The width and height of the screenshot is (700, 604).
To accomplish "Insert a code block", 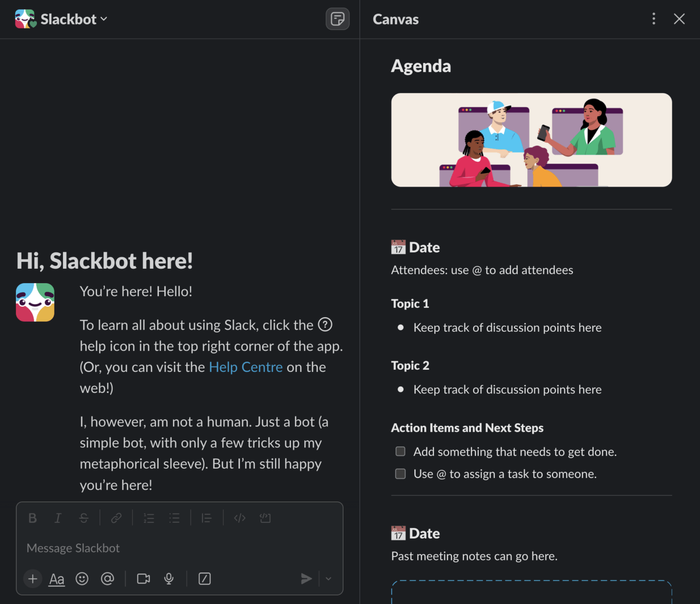I will click(x=265, y=518).
